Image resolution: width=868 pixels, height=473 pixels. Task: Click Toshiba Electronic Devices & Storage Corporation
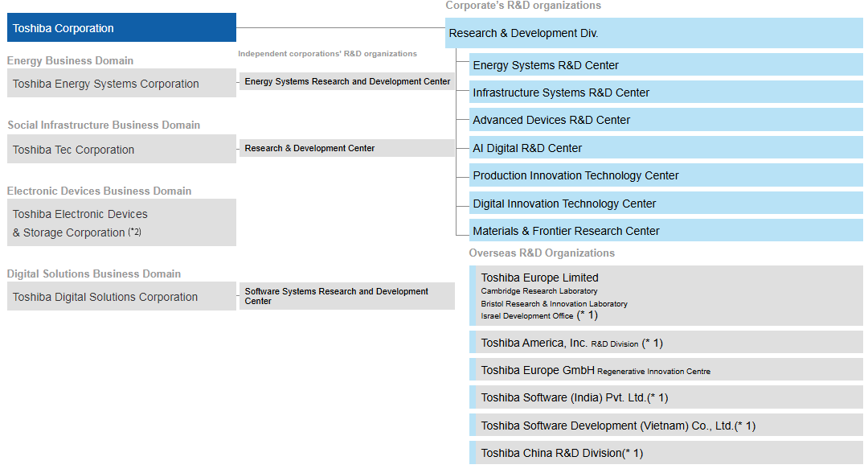pos(121,223)
